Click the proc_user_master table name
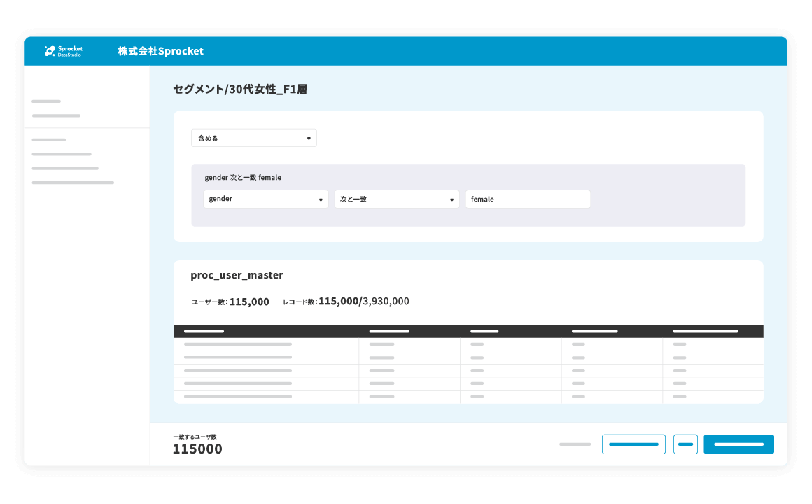This screenshot has height=504, width=812. (237, 275)
